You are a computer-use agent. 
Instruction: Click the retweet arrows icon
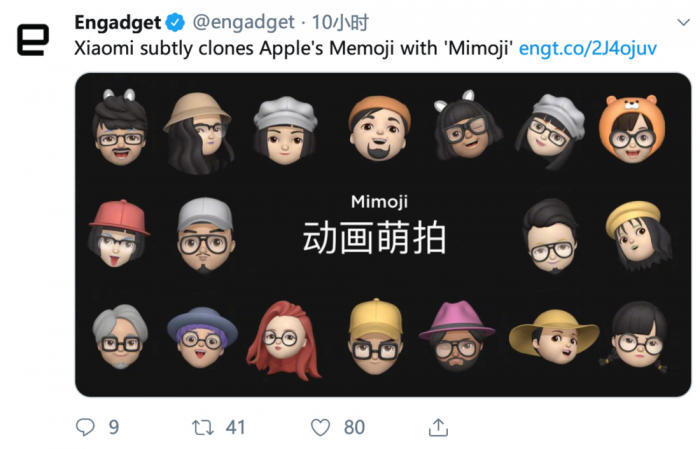point(203,427)
